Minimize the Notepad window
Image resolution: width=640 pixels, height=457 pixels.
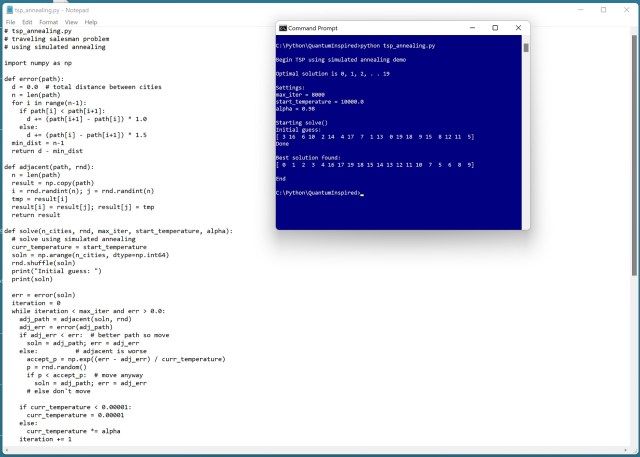click(575, 9)
